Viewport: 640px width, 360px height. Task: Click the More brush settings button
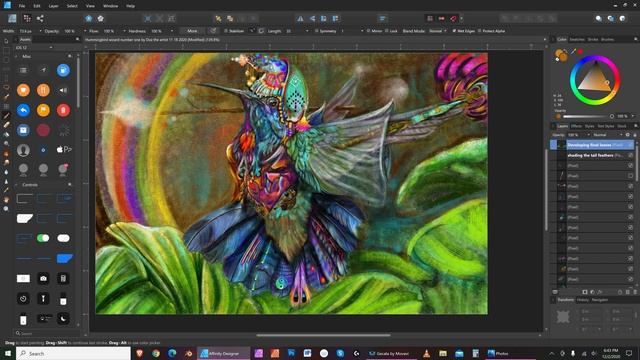[192, 31]
